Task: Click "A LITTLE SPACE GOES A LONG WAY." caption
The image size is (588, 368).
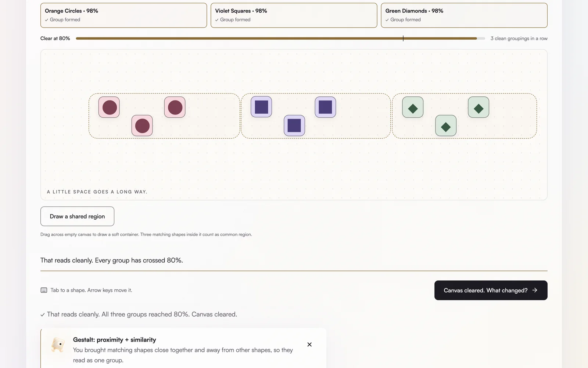Action: tap(97, 192)
